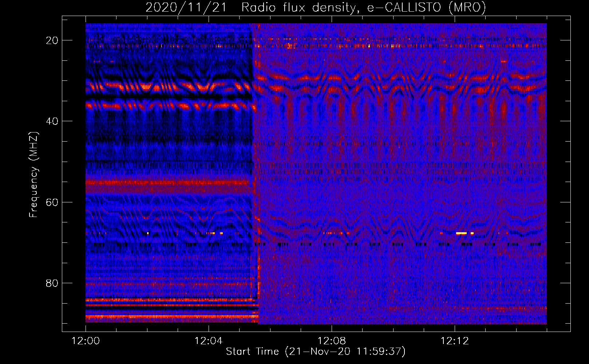
Task: Click the 'Start Time (21-Nov-20 11:59:37)' axis label
Action: tap(316, 352)
